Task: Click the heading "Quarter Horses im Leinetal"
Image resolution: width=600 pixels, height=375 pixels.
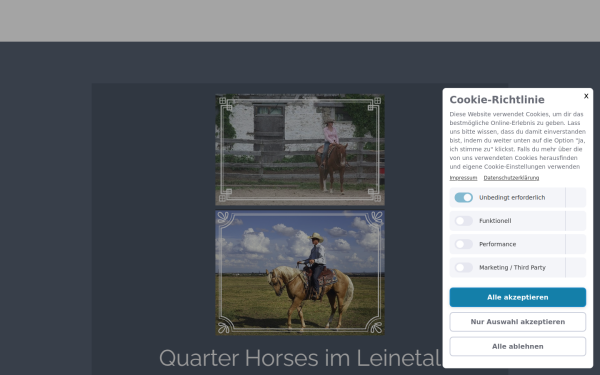Action: pyautogui.click(x=300, y=358)
